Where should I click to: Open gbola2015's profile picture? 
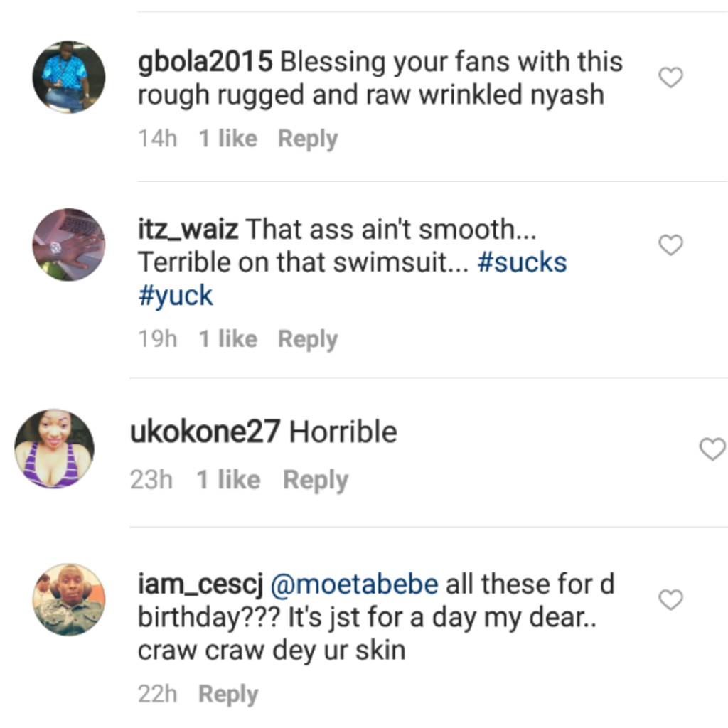(x=69, y=77)
